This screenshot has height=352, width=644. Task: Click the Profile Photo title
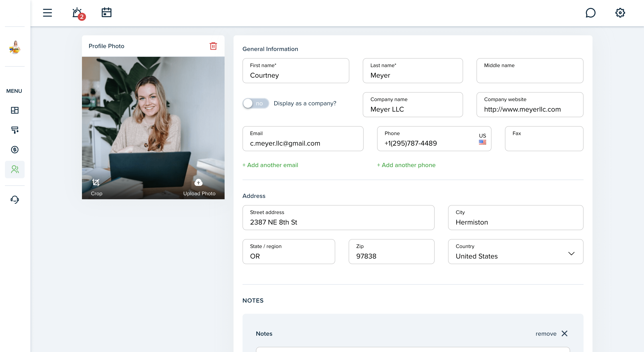[106, 46]
